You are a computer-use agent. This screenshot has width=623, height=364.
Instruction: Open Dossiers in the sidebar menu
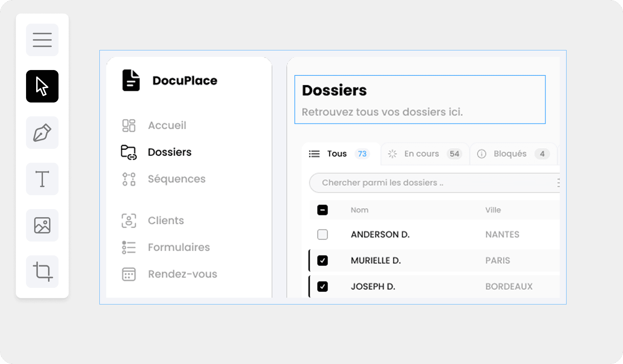coord(170,152)
